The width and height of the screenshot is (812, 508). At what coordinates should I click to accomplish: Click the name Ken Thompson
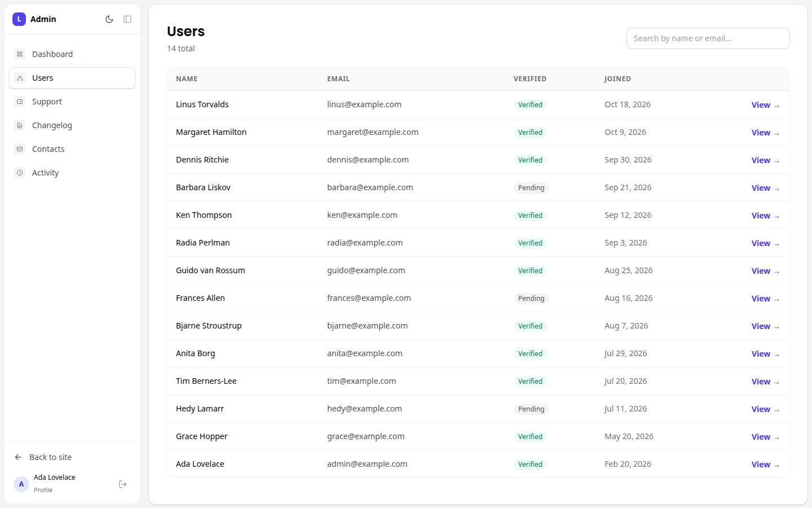point(204,215)
